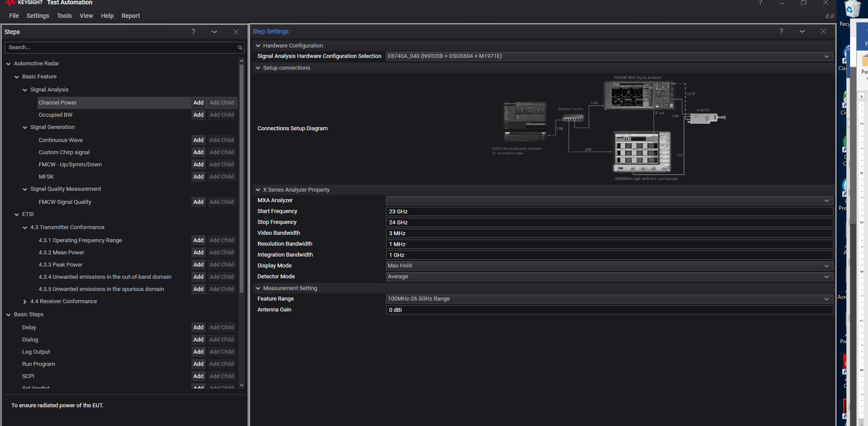Open the Feature Range dropdown

point(610,299)
